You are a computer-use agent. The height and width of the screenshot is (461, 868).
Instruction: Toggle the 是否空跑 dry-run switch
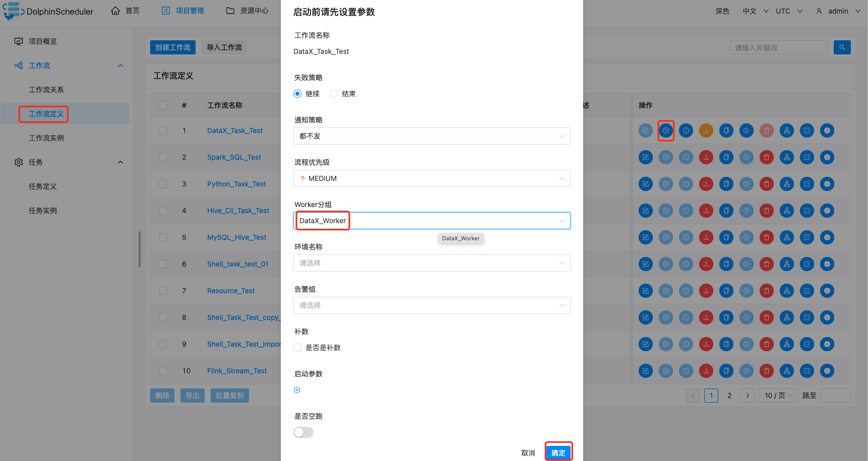tap(303, 432)
